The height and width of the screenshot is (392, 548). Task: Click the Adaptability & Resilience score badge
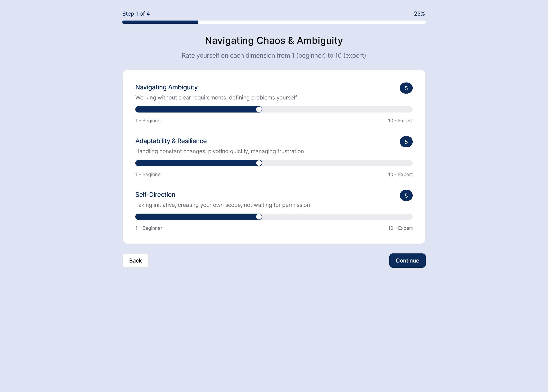[406, 142]
